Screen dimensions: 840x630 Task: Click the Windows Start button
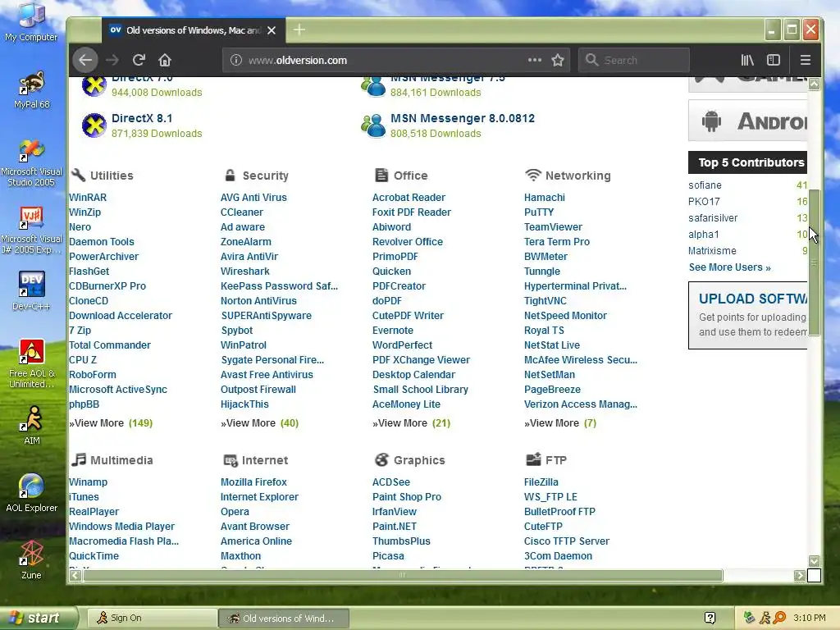(x=39, y=618)
